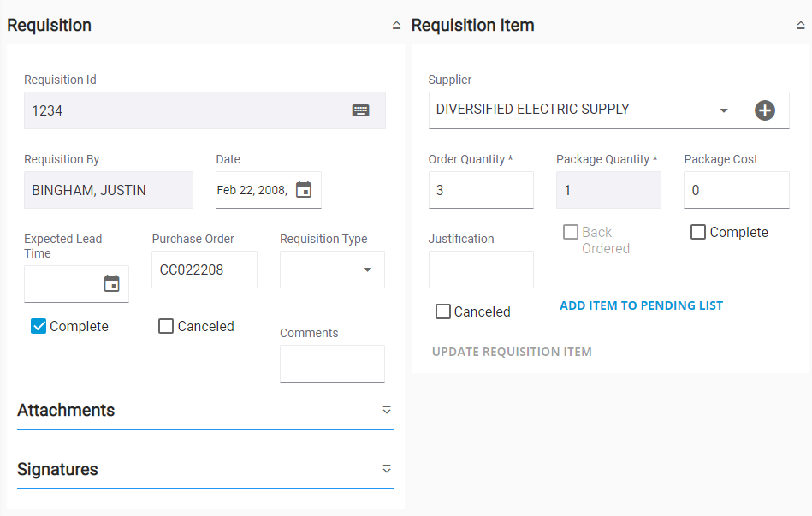Click the Update Requisition Item button
Screen dimensions: 812x516
[512, 352]
